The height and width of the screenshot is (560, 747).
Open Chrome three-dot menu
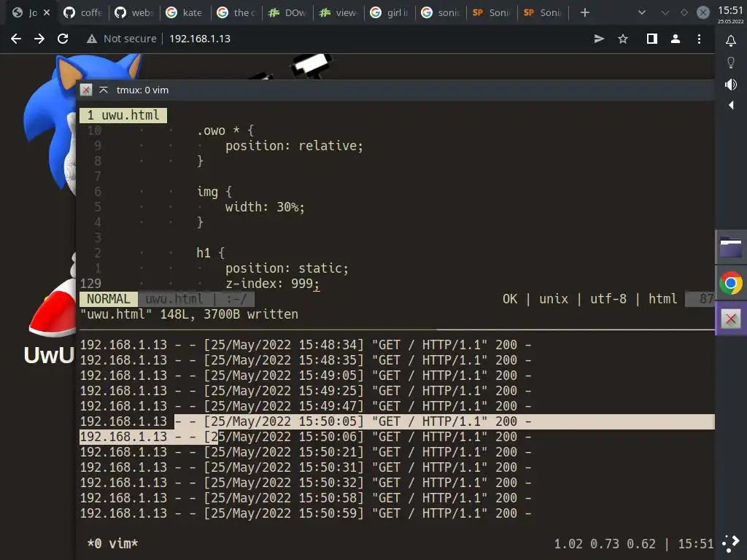click(699, 39)
